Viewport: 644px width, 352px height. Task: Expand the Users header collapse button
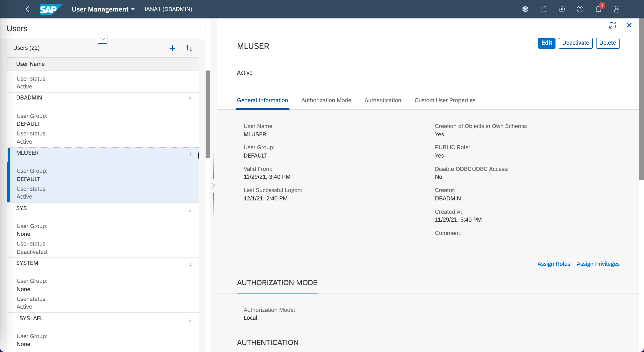coord(103,39)
